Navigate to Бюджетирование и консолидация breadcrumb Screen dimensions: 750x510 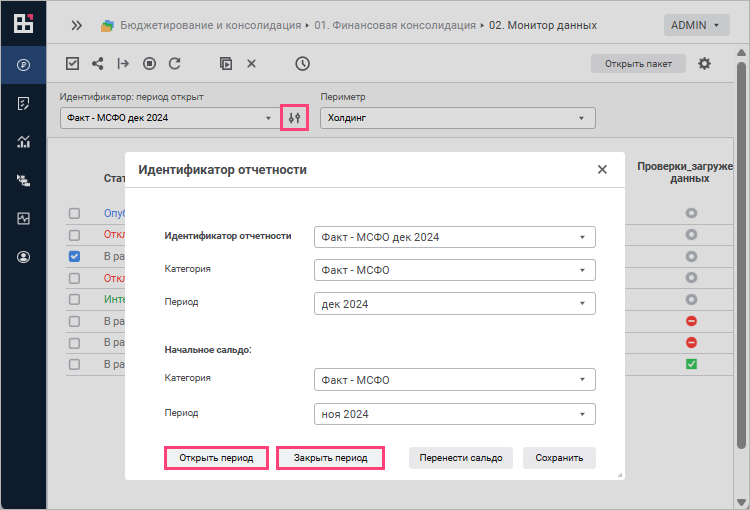click(x=209, y=25)
